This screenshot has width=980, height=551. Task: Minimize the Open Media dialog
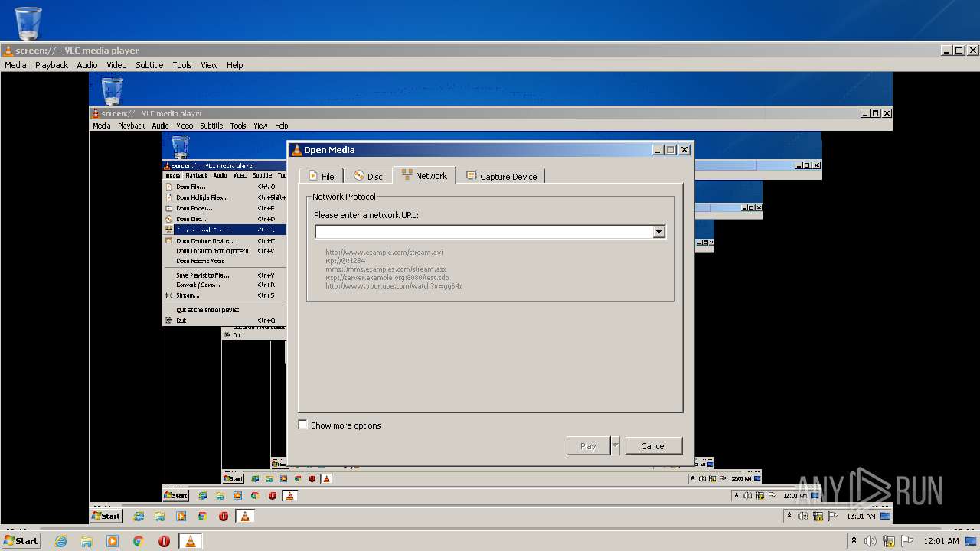(x=658, y=150)
